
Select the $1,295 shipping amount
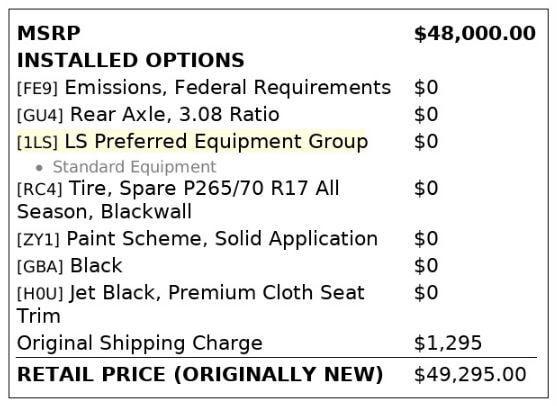pyautogui.click(x=448, y=343)
